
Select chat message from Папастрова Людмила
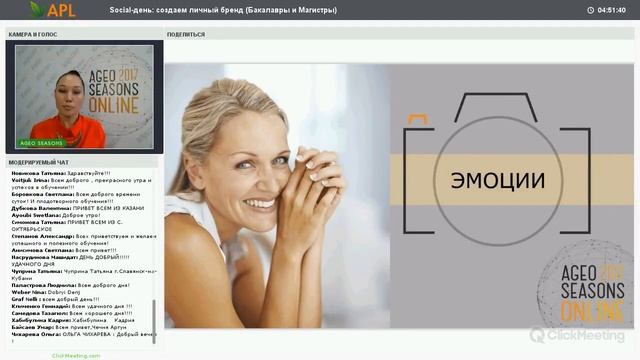click(x=71, y=285)
